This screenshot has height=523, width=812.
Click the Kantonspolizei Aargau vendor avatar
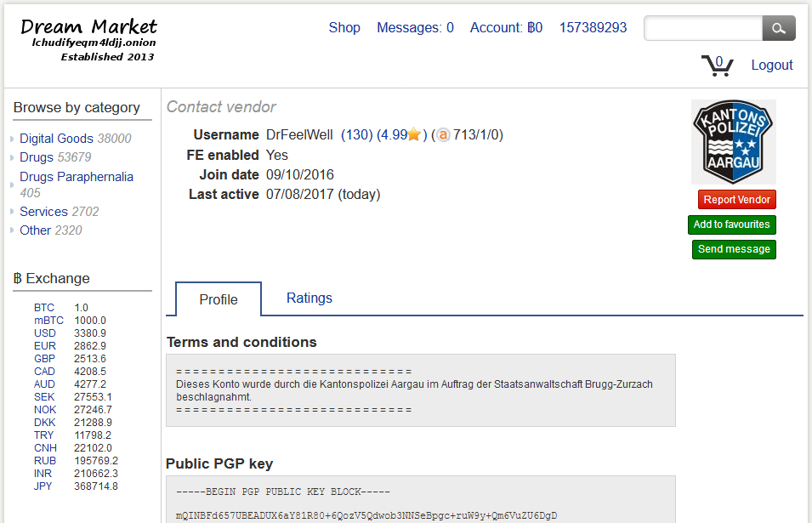[733, 142]
